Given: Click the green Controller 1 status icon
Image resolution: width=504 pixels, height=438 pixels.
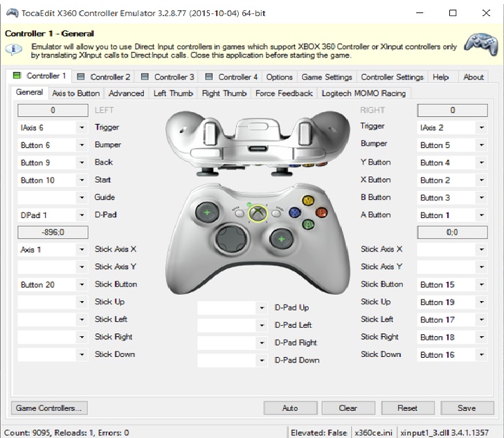Looking at the screenshot, I should tap(17, 76).
